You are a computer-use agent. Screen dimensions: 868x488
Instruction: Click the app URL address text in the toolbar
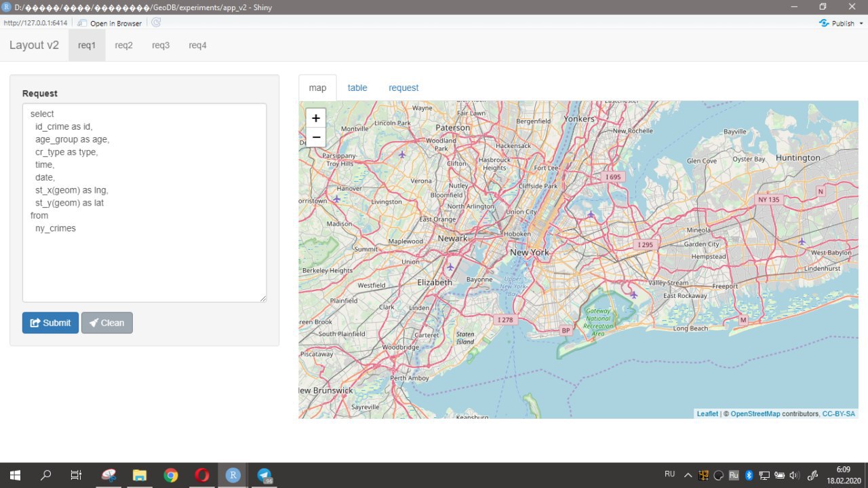pyautogui.click(x=35, y=22)
